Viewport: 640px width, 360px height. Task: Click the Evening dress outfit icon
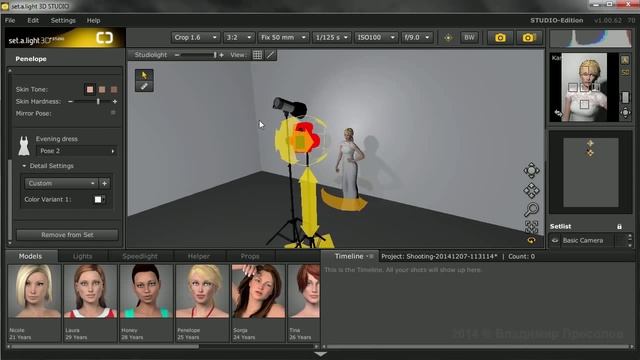(x=24, y=146)
